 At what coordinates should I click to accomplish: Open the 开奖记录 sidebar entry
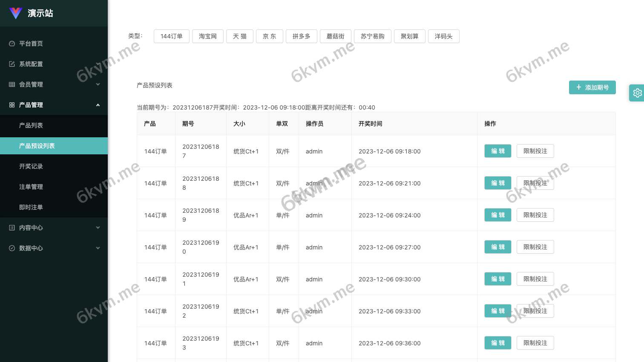(32, 166)
